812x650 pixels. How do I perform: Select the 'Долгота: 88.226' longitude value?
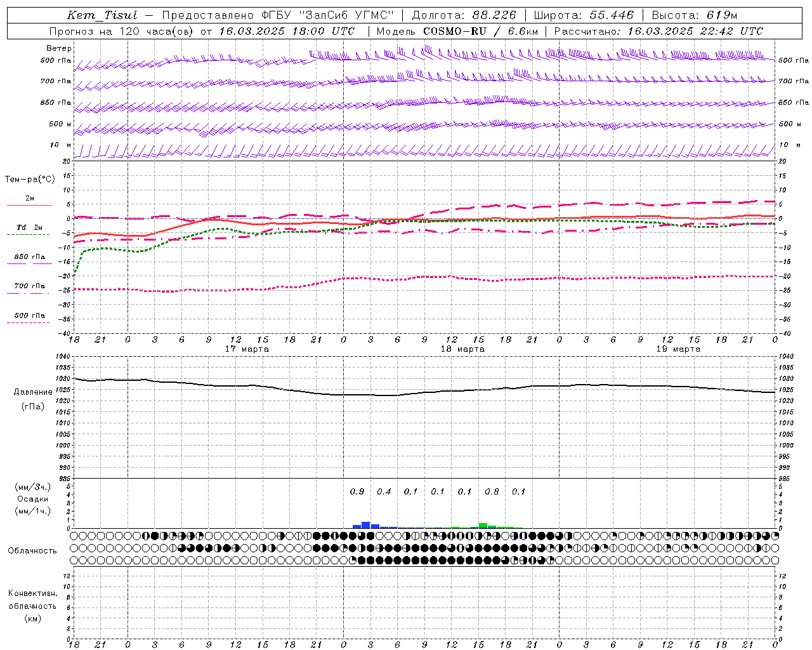coord(464,15)
